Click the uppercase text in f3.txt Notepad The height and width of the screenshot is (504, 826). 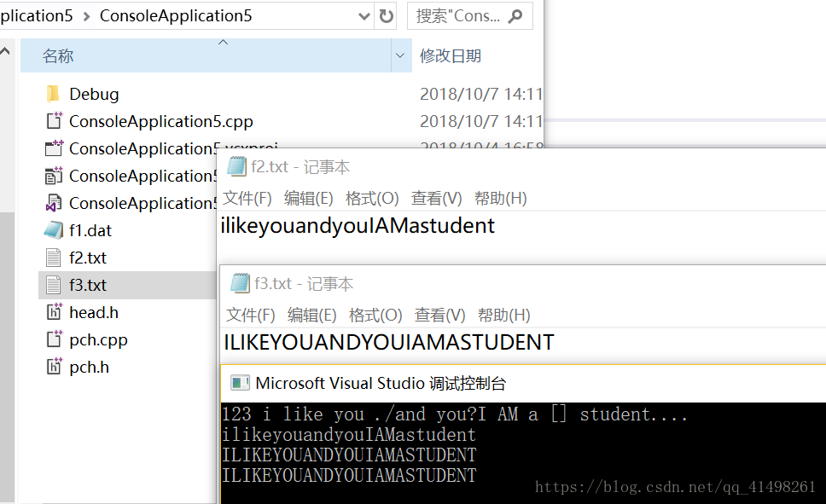tap(389, 342)
